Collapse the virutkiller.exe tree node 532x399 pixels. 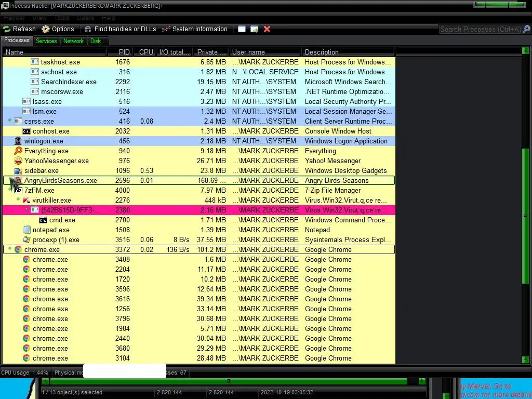click(x=18, y=199)
